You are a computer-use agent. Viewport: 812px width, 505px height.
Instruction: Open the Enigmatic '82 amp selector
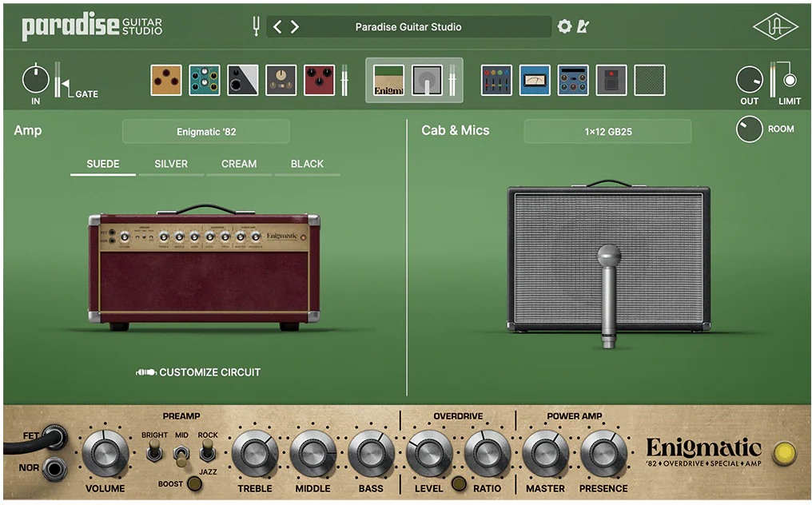(206, 132)
